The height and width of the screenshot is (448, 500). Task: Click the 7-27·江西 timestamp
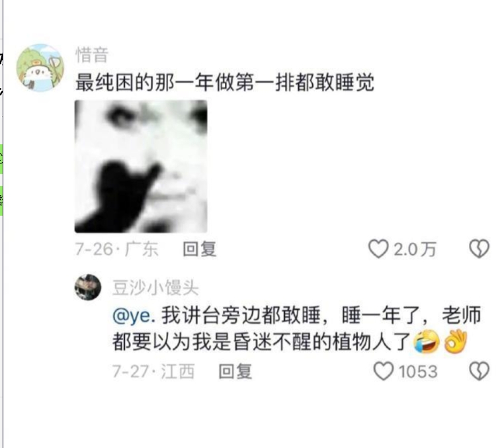pyautogui.click(x=153, y=371)
